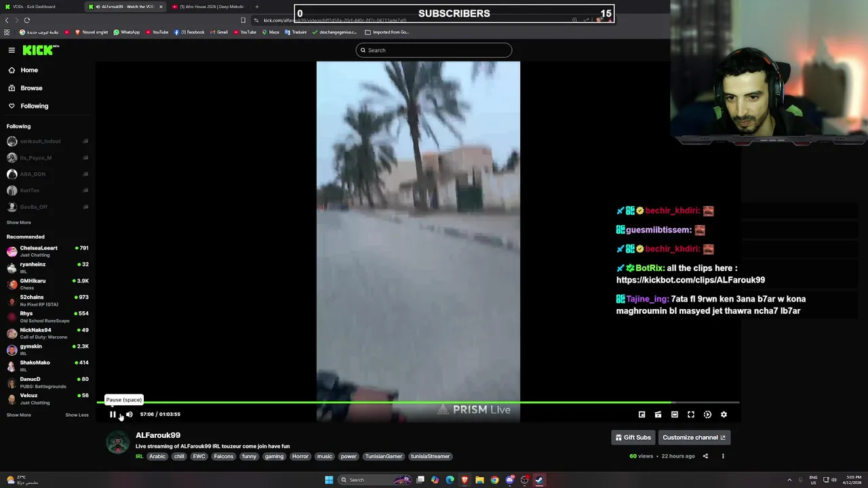Click the Windows taskbar search box
Viewport: 868px width, 488px height.
click(376, 480)
